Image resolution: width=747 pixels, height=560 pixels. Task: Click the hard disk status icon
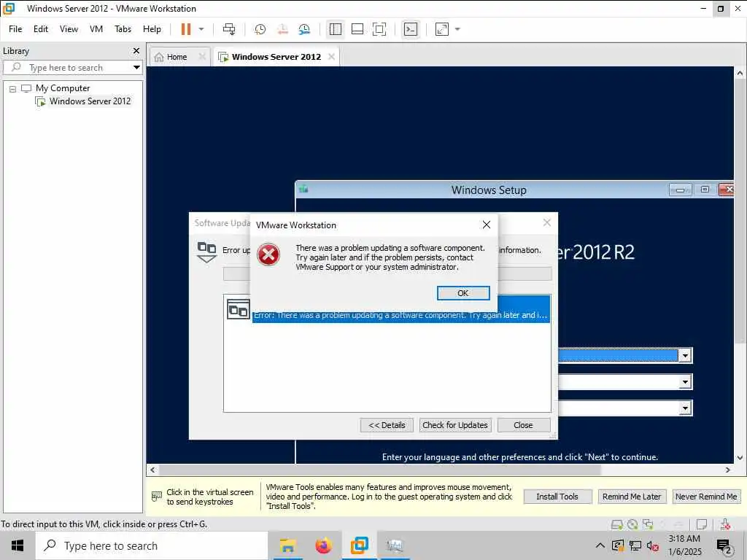click(x=617, y=524)
